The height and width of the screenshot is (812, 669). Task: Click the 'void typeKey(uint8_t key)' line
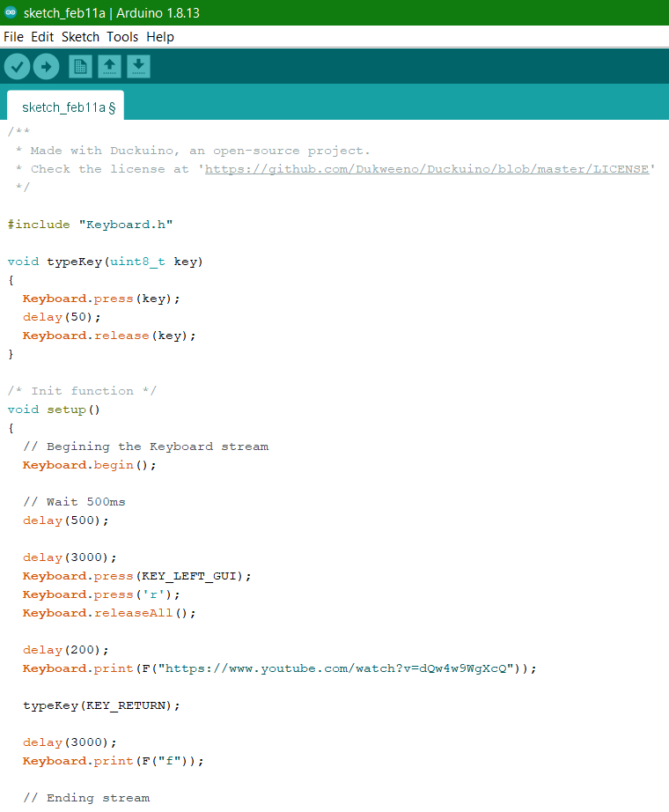coord(105,262)
